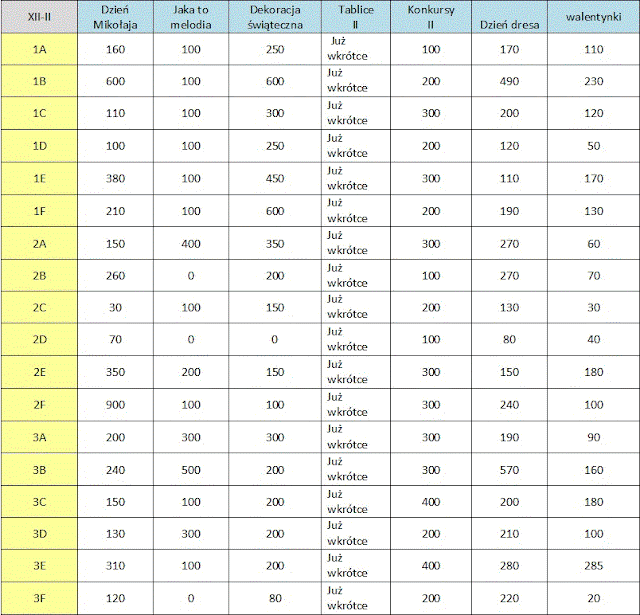Click 400 in row 2A Jaka to melodia

(191, 244)
